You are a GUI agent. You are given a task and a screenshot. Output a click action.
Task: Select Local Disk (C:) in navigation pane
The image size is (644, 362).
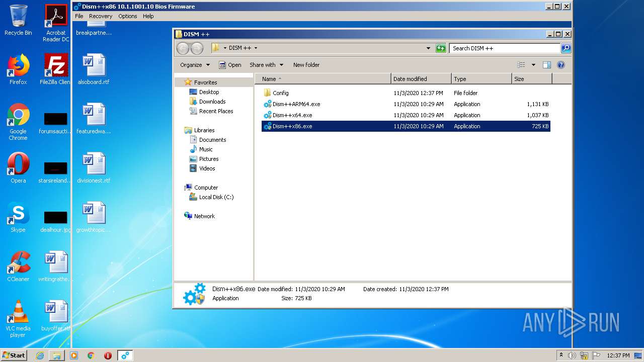pyautogui.click(x=216, y=197)
